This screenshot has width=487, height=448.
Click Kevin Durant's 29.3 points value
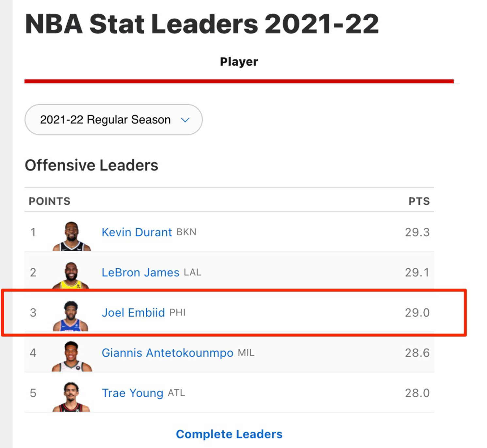tap(417, 232)
